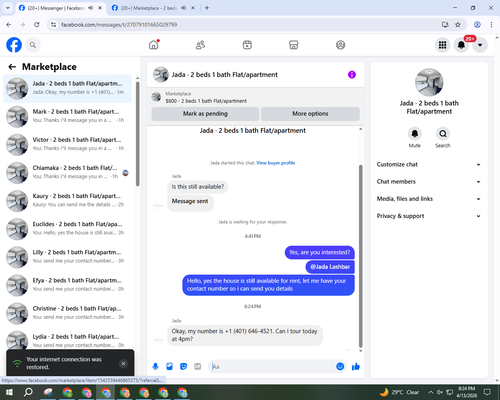Attach a photo file icon

[169, 367]
